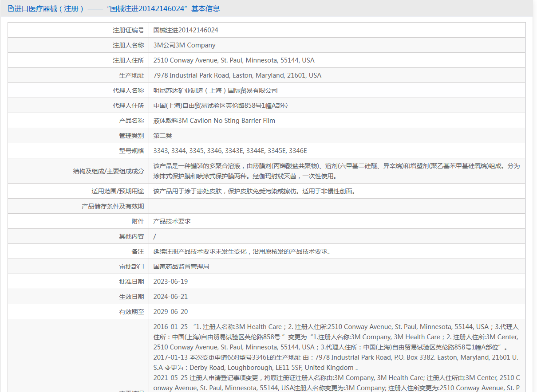Viewport: 537px width, 392px height.
Task: Select agent name 明尼苏达矿业制造（上海）国际贸易有限公司
Action: (x=216, y=90)
